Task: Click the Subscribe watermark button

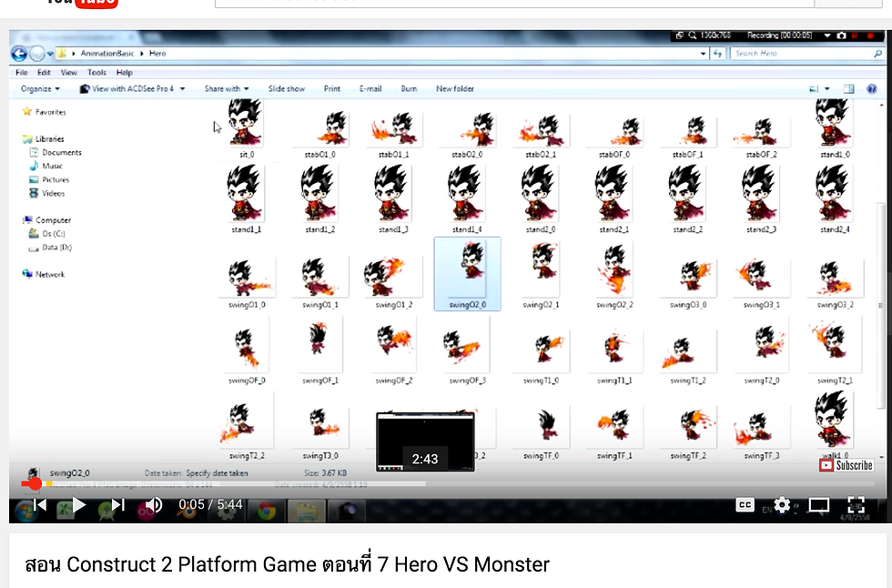Action: (x=846, y=465)
